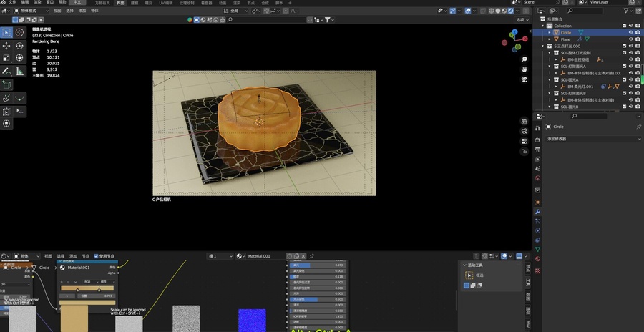This screenshot has height=332, width=644.
Task: Open the RGB color mode dropdown on color ramp
Action: (x=89, y=282)
